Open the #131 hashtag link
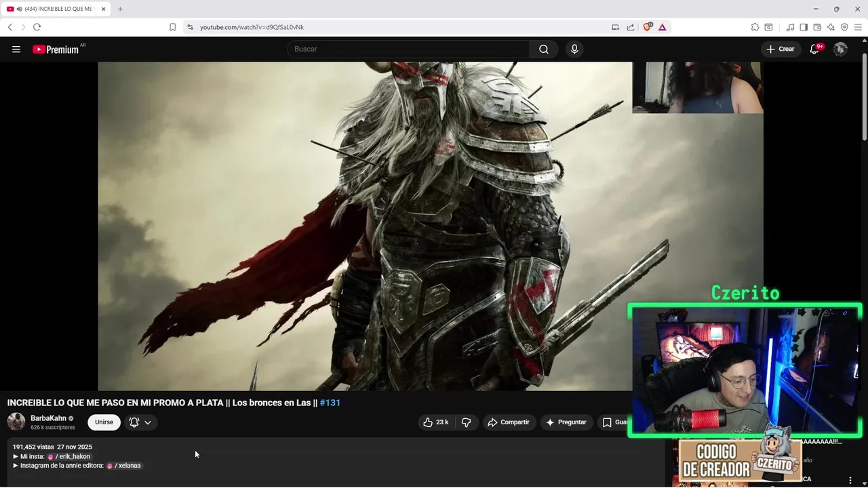The image size is (868, 488). pyautogui.click(x=330, y=403)
